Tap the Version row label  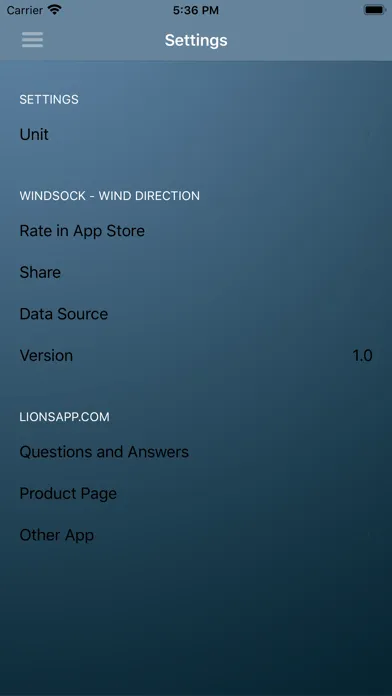point(46,356)
